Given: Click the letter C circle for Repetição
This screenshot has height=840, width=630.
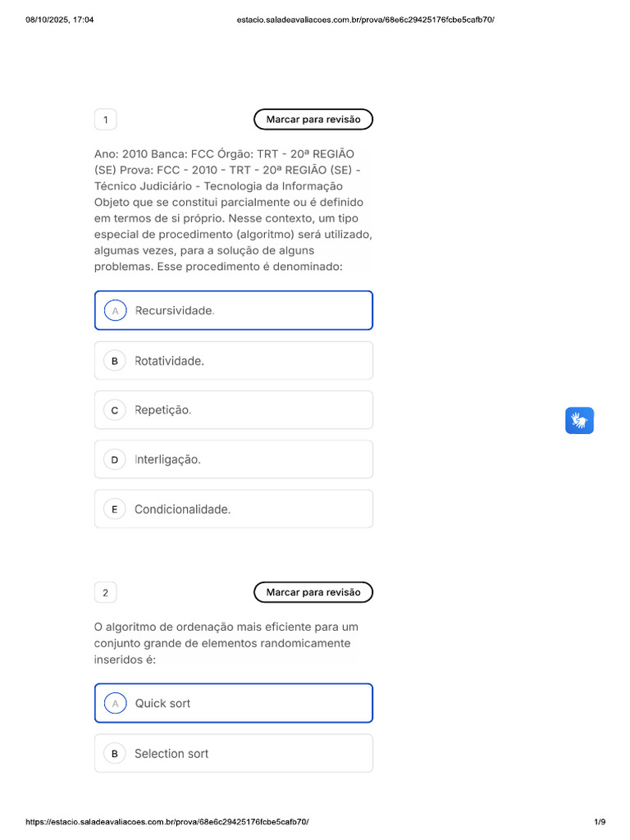Looking at the screenshot, I should point(115,410).
